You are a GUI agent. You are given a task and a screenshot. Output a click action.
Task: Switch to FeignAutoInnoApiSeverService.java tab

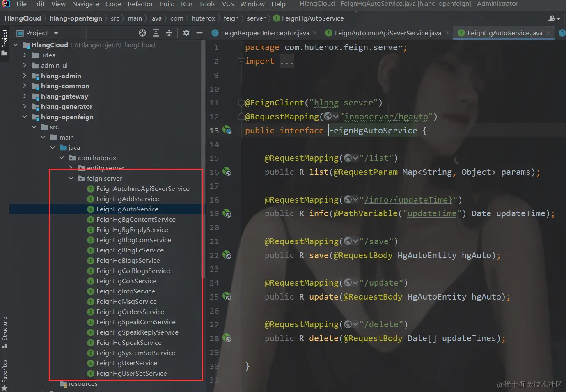(x=387, y=33)
